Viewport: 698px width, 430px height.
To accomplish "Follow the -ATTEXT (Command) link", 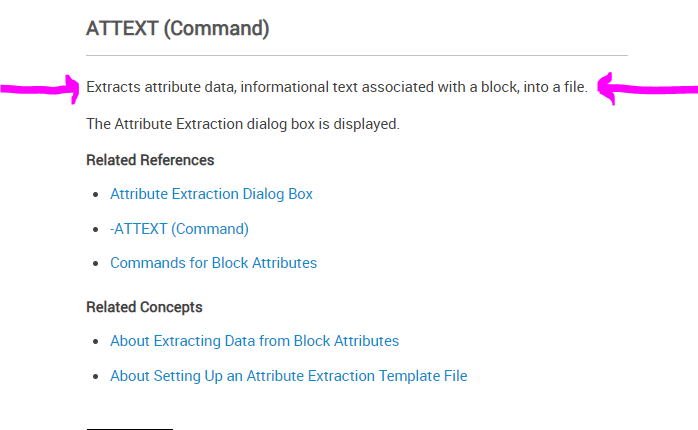I will [179, 229].
